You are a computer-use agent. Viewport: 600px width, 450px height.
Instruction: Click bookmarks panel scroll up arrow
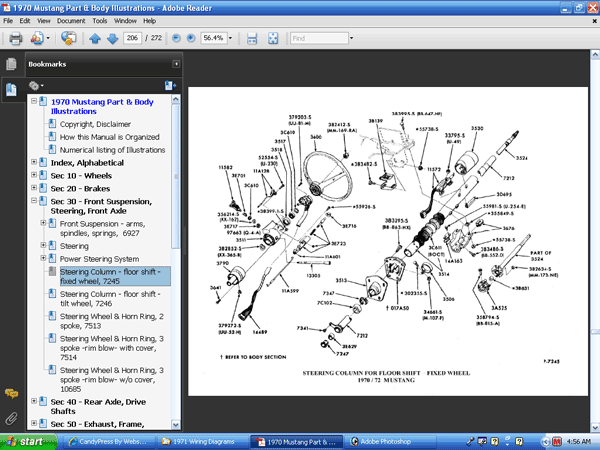176,99
